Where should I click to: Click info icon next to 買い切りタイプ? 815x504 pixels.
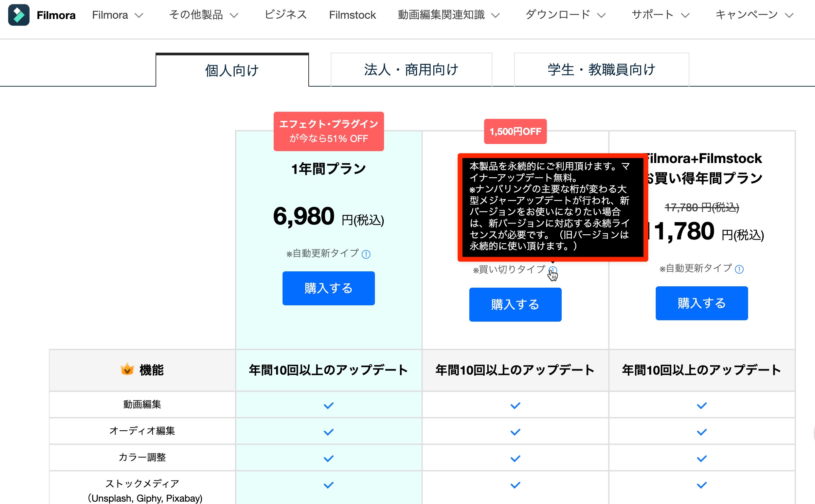pyautogui.click(x=553, y=270)
